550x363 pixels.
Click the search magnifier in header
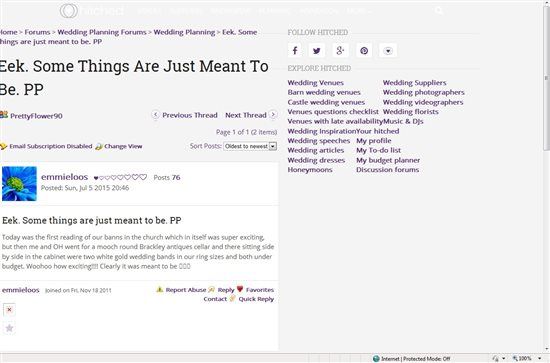[439, 11]
